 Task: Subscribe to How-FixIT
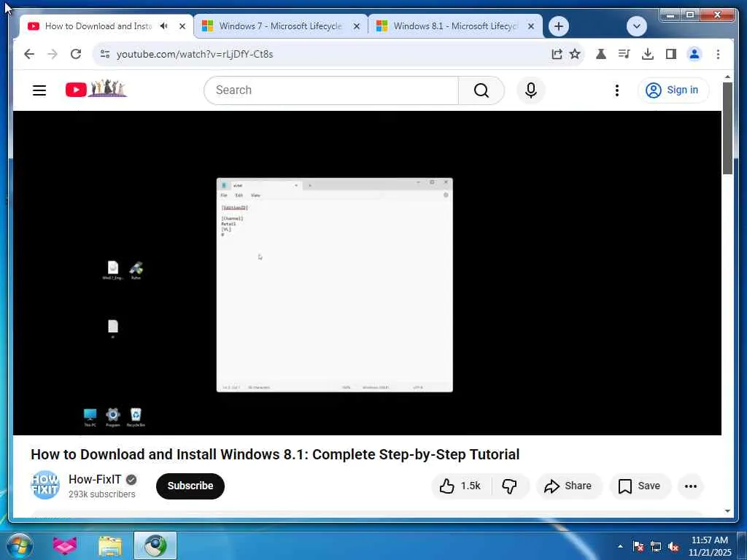pos(190,486)
